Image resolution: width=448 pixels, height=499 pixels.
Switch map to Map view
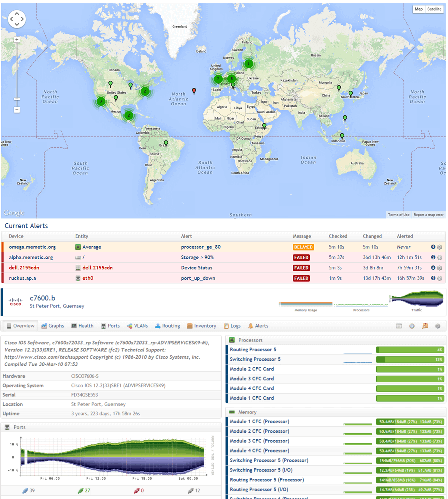(x=419, y=9)
